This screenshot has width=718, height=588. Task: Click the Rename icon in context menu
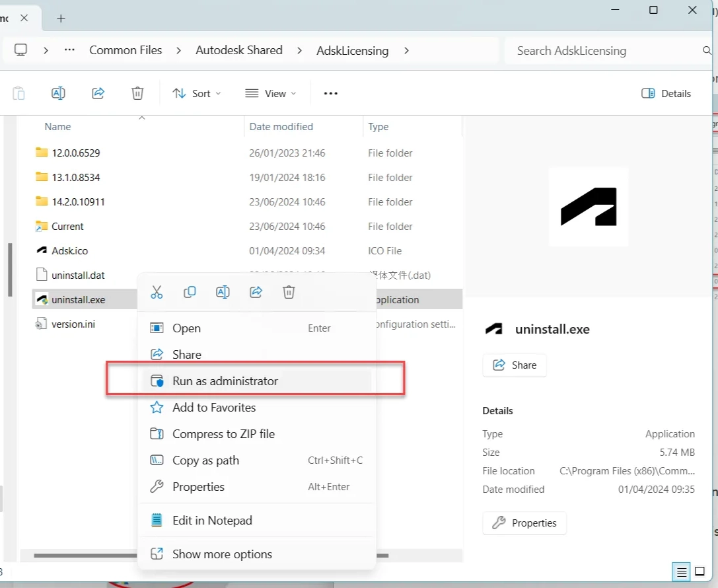[x=223, y=292]
